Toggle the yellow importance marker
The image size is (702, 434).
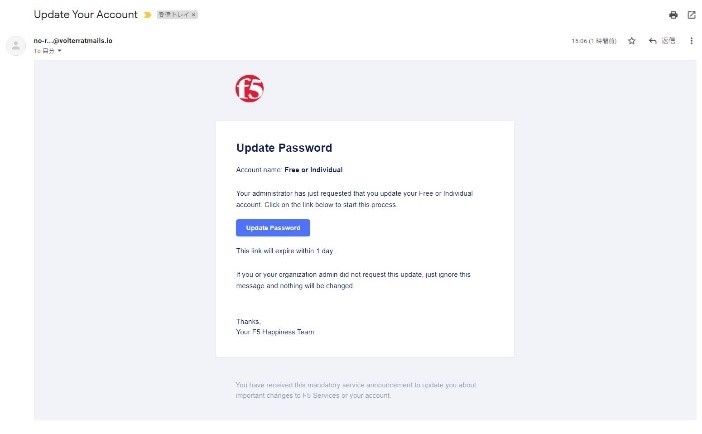147,15
